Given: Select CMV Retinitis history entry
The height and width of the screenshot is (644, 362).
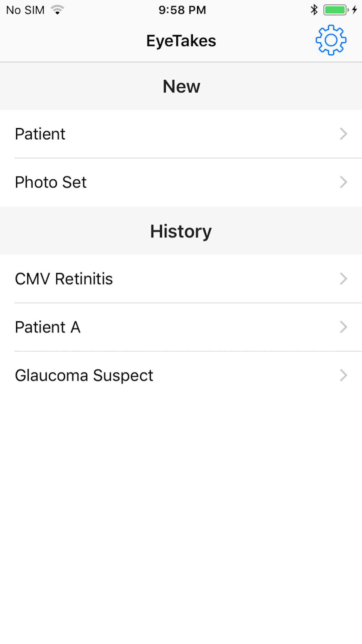Looking at the screenshot, I should [181, 279].
